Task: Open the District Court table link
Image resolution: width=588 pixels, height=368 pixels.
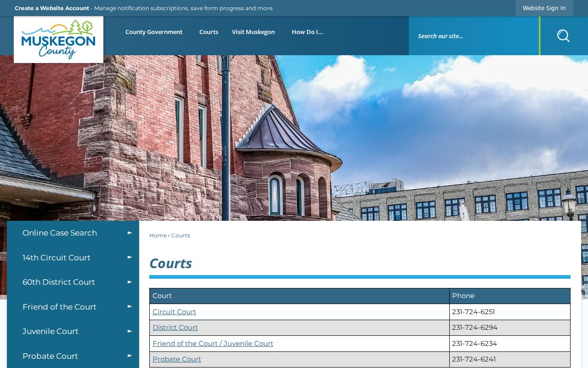Action: pyautogui.click(x=175, y=327)
